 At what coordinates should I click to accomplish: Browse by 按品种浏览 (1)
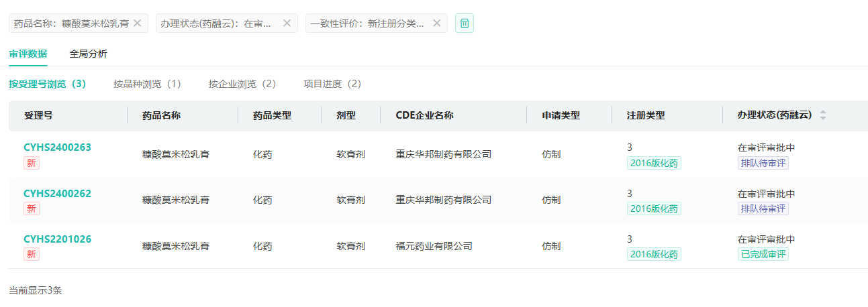[x=148, y=84]
